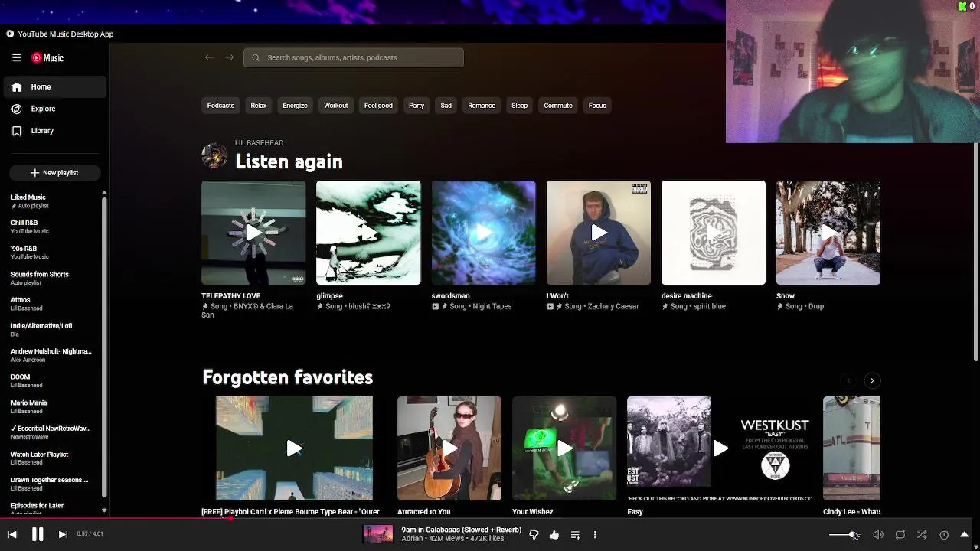The image size is (980, 551).
Task: Like 9am in Calabasas
Action: tap(554, 535)
